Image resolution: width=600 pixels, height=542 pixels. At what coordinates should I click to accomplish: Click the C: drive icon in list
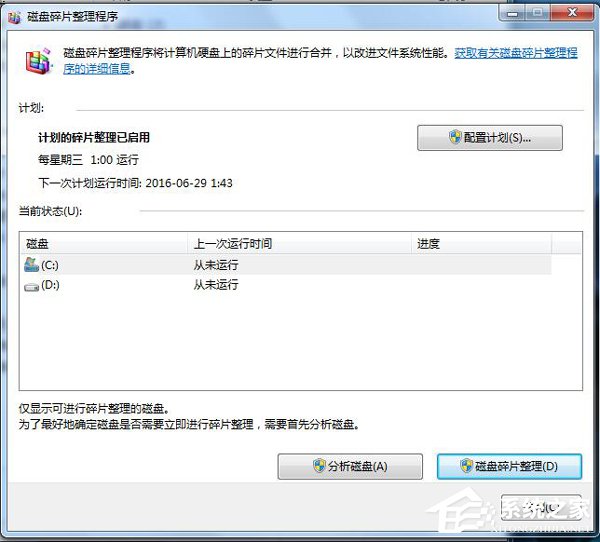point(31,264)
